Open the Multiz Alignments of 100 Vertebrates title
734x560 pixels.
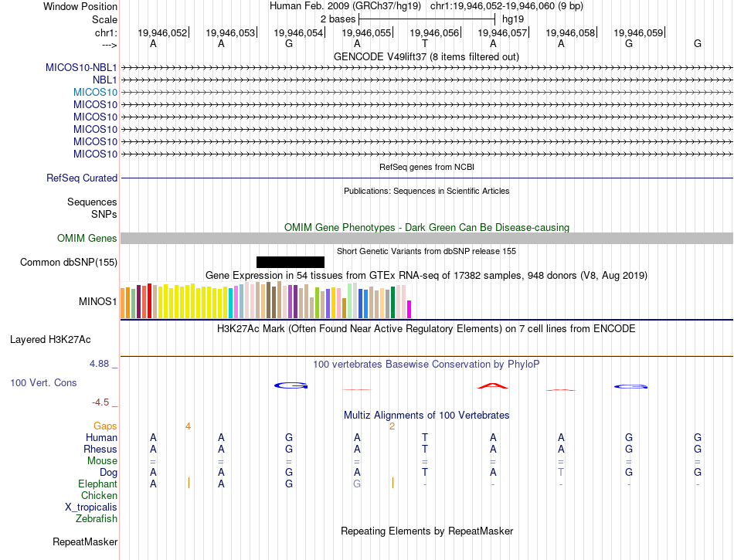click(x=426, y=415)
